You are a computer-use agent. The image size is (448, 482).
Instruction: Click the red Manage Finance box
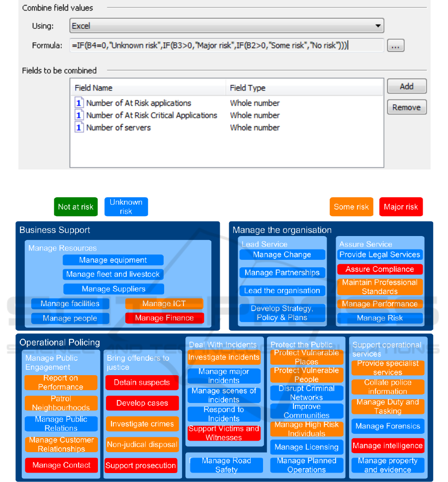(x=164, y=318)
